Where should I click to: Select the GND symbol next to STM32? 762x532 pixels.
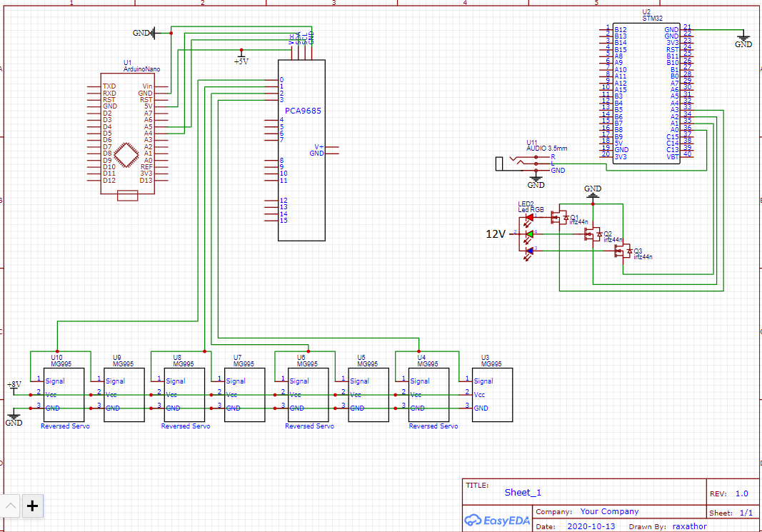743,39
